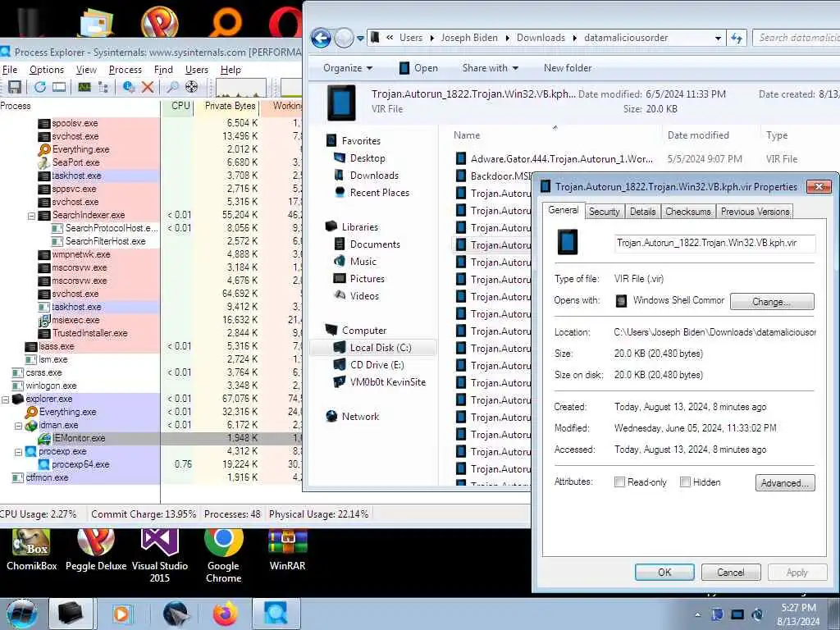This screenshot has height=630, width=840.
Task: Sort by the CPU column header
Action: (178, 106)
